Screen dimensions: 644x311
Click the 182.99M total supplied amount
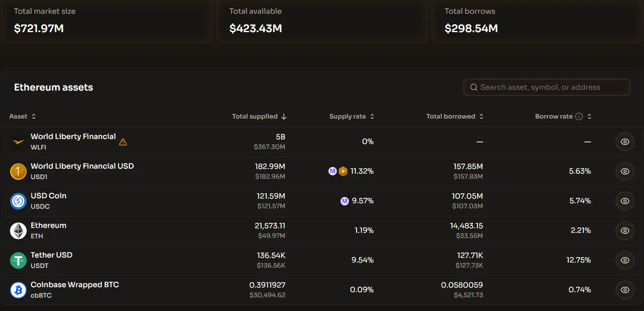pos(270,167)
